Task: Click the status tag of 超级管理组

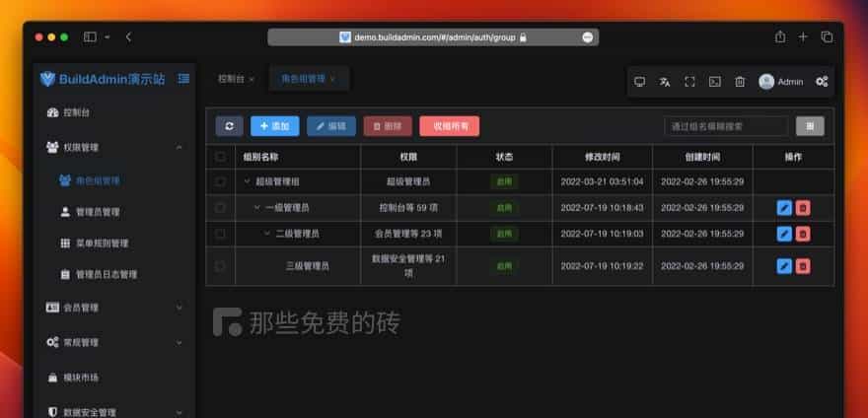Action: click(x=504, y=181)
